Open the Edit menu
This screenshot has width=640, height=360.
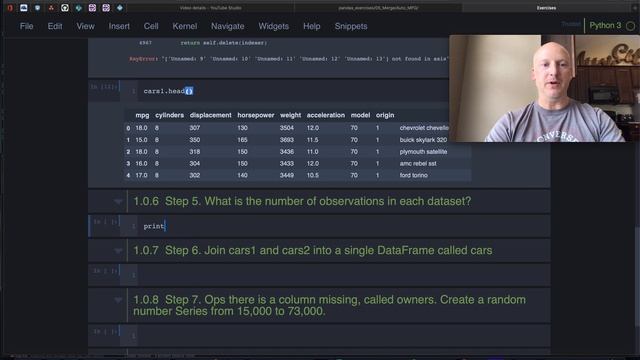55,26
